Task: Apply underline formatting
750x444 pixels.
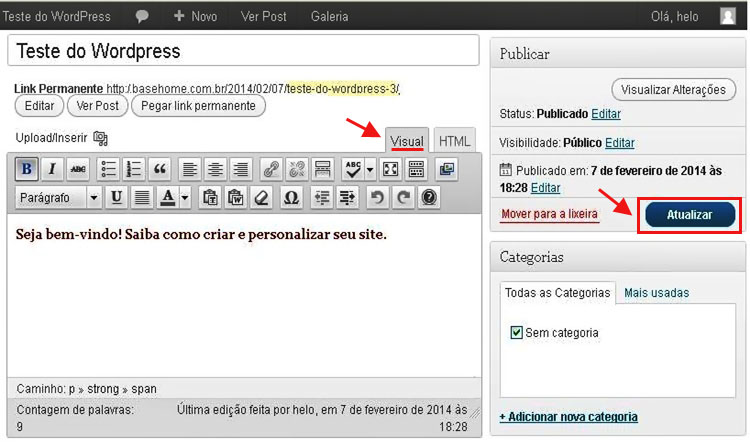Action: [116, 197]
